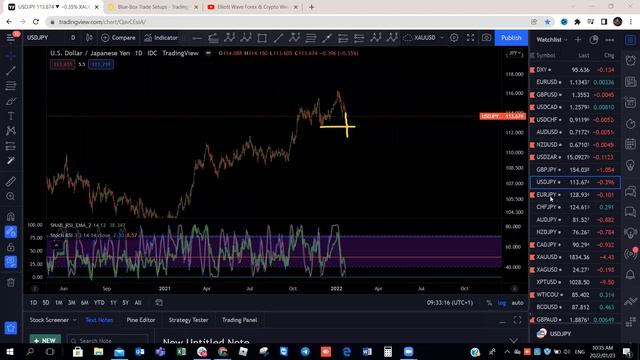This screenshot has height=360, width=640.
Task: Take a chart snapshot with camera icon
Action: click(x=486, y=38)
